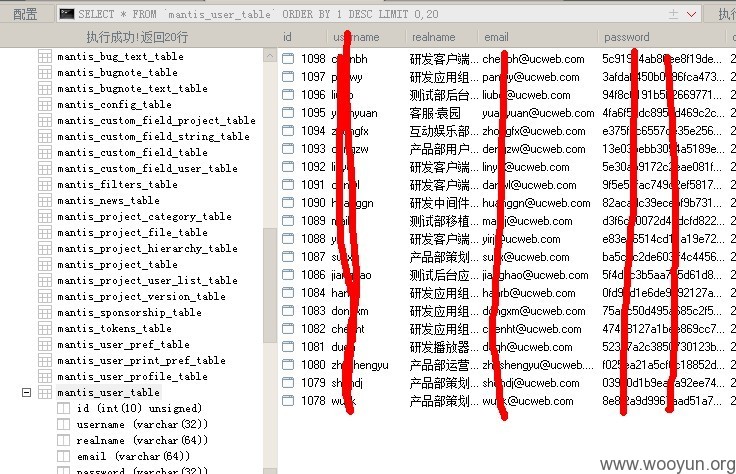Sort by the username column header
This screenshot has width=736, height=474.
pos(356,37)
